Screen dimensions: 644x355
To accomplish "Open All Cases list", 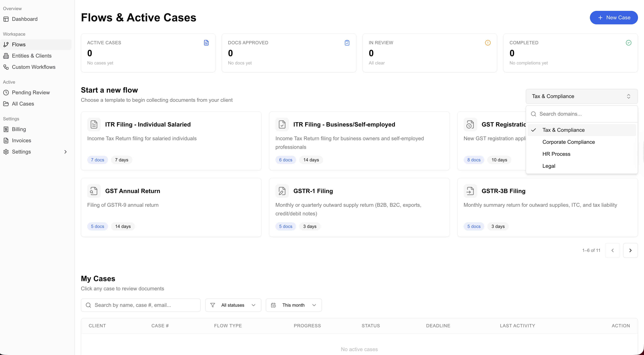I will [x=36, y=104].
